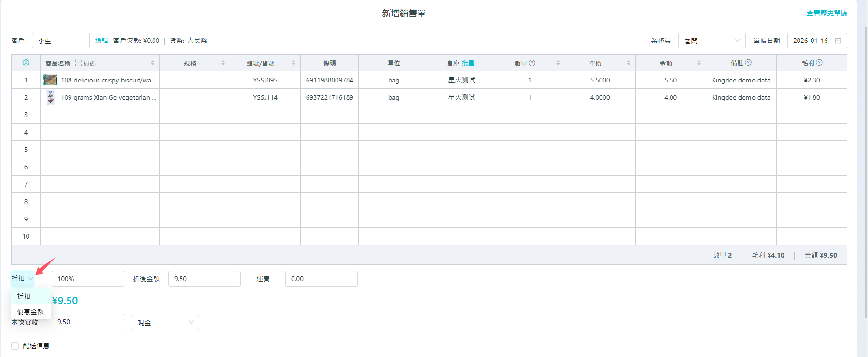Click the crispy biscuit product thumbnail
Screen dimensions: 868x357
pyautogui.click(x=50, y=80)
